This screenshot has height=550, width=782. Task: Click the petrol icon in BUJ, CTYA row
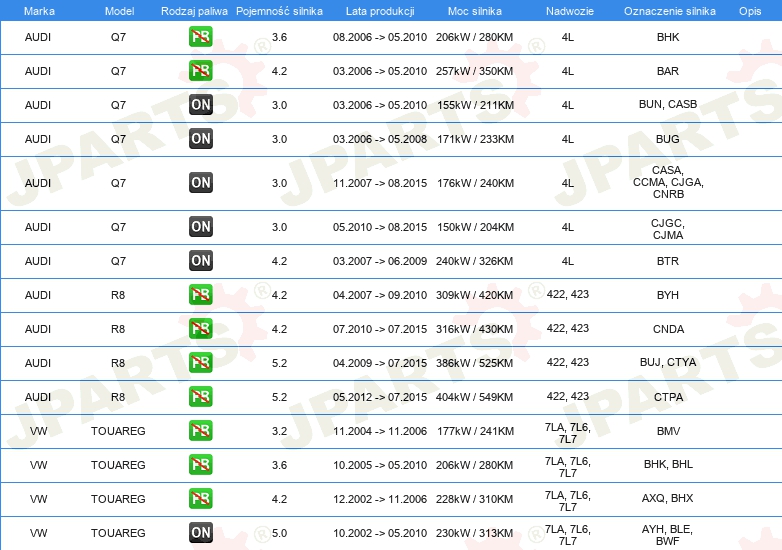[200, 363]
